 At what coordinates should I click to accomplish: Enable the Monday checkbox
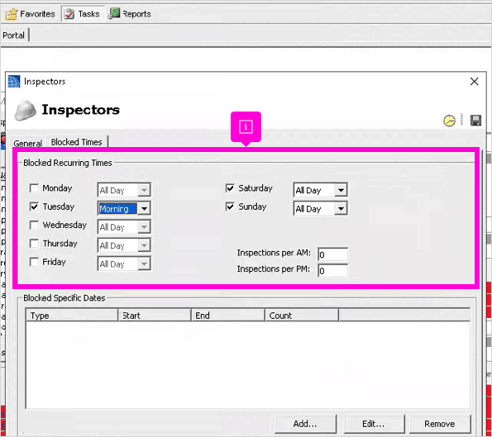pos(34,188)
